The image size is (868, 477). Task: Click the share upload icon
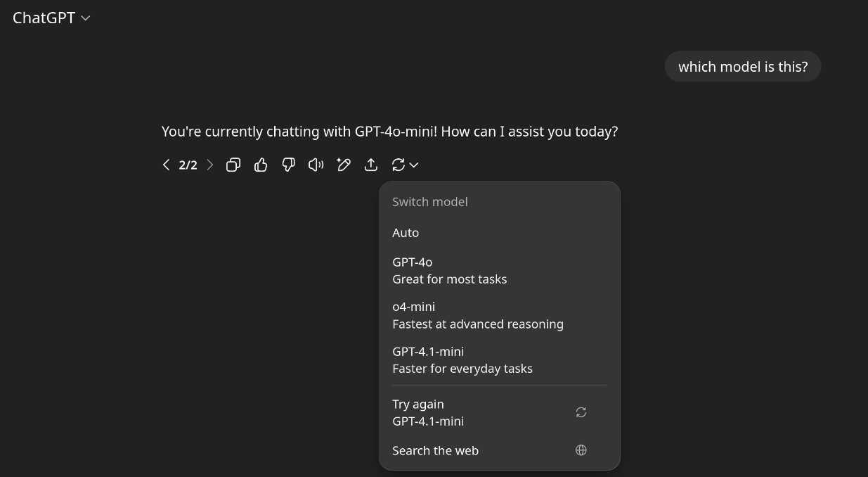point(371,165)
